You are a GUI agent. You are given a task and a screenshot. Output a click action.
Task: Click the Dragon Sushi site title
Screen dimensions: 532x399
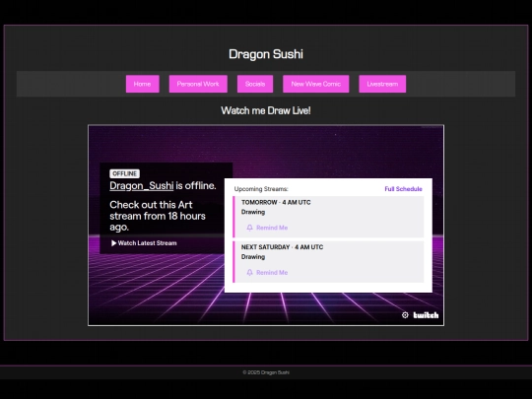[266, 54]
